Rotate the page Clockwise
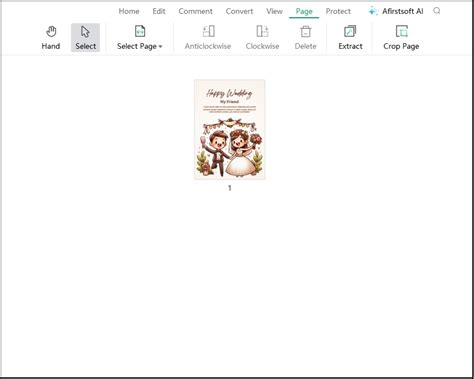The height and width of the screenshot is (379, 474). coord(262,38)
